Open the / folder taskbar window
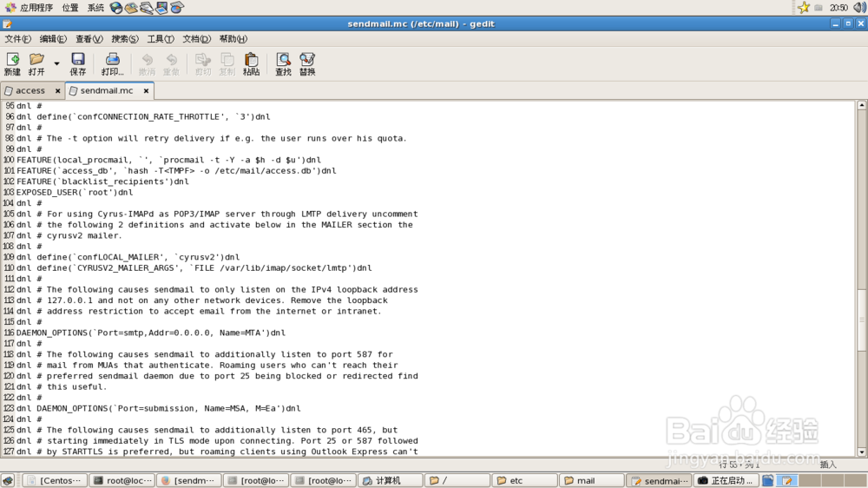The image size is (868, 488). (457, 480)
